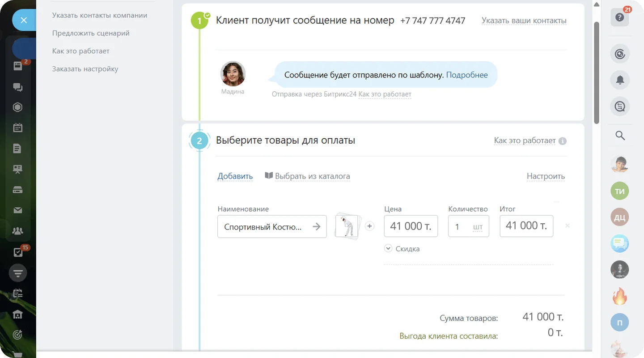
Task: Open the ТИ contact avatar in right panel
Action: point(620,191)
